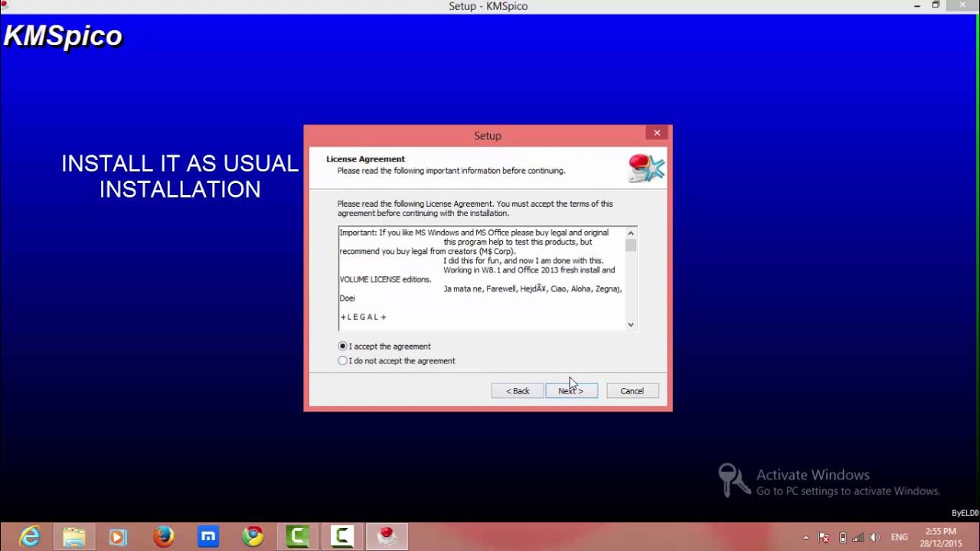This screenshot has height=551, width=980.
Task: Open the white Camtasia recorder taskbar icon
Action: click(341, 537)
